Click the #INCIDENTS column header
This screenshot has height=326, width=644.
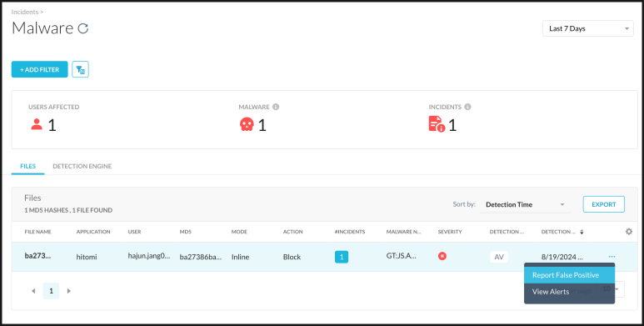click(x=350, y=232)
